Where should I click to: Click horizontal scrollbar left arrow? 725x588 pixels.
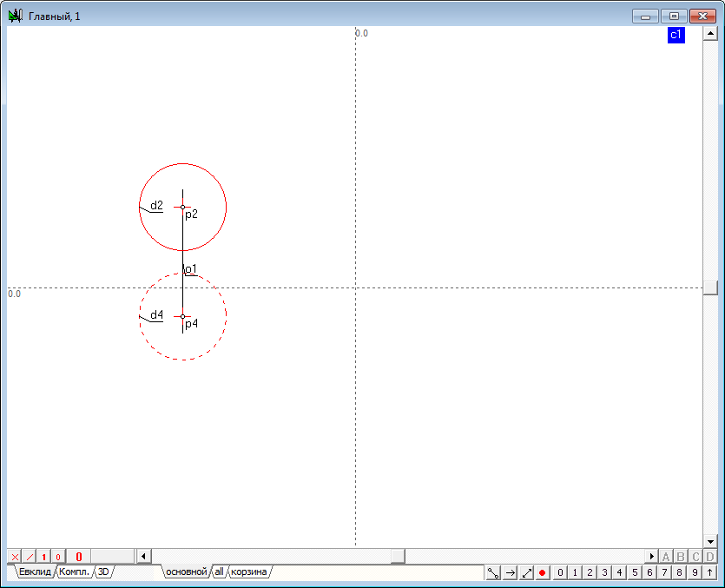tap(144, 556)
